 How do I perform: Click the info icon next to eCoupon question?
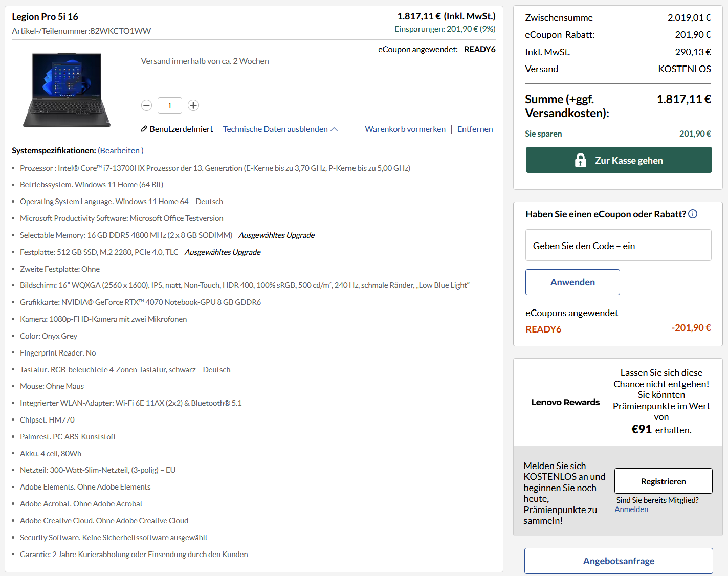point(693,214)
